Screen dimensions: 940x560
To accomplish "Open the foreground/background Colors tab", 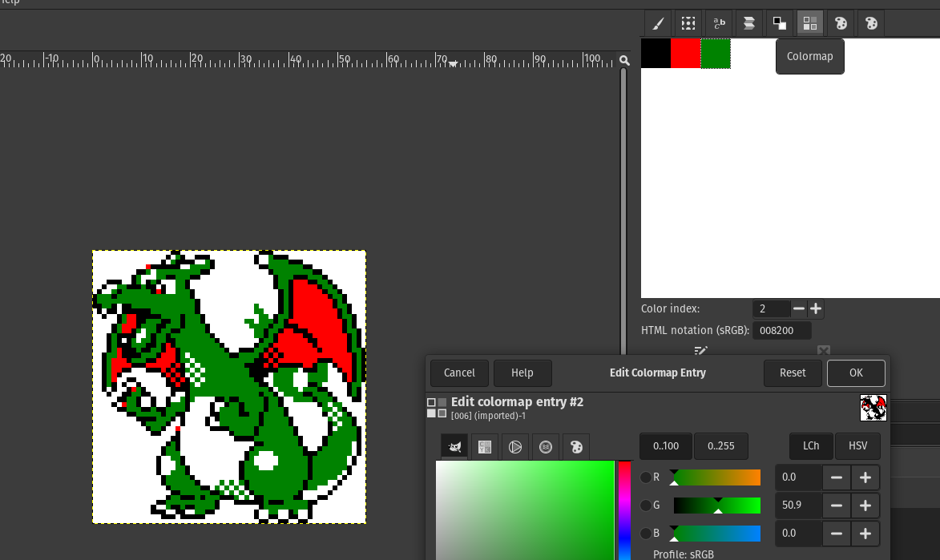I will pos(779,23).
